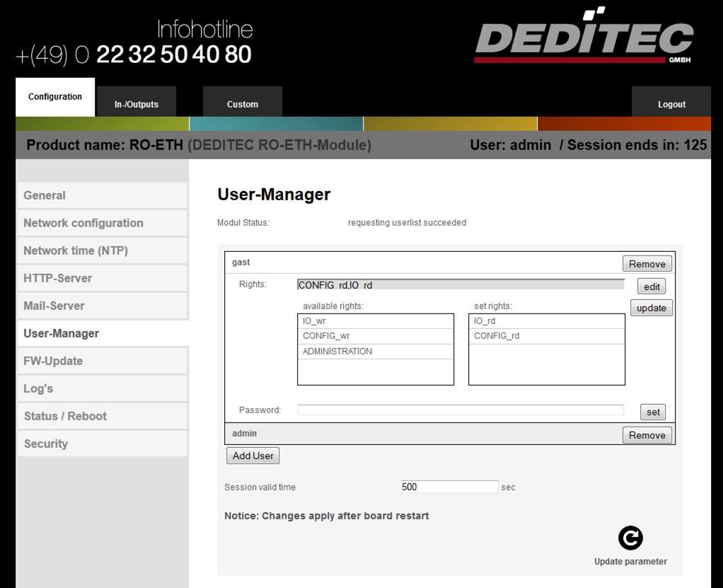Click the update rights button

pyautogui.click(x=651, y=308)
